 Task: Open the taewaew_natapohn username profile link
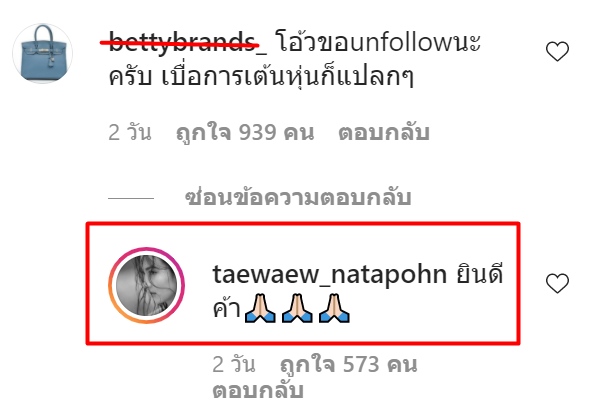[329, 274]
